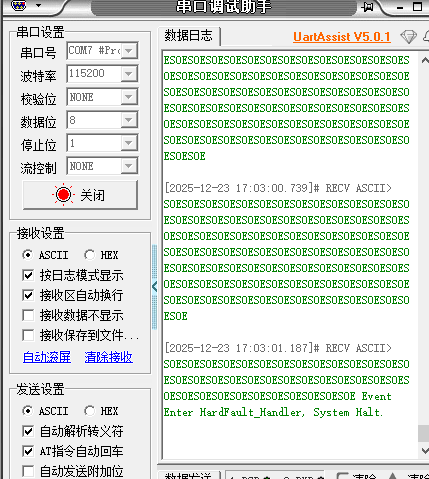This screenshot has height=479, width=429.
Task: Click the 串口号 port value field
Action: [x=94, y=51]
